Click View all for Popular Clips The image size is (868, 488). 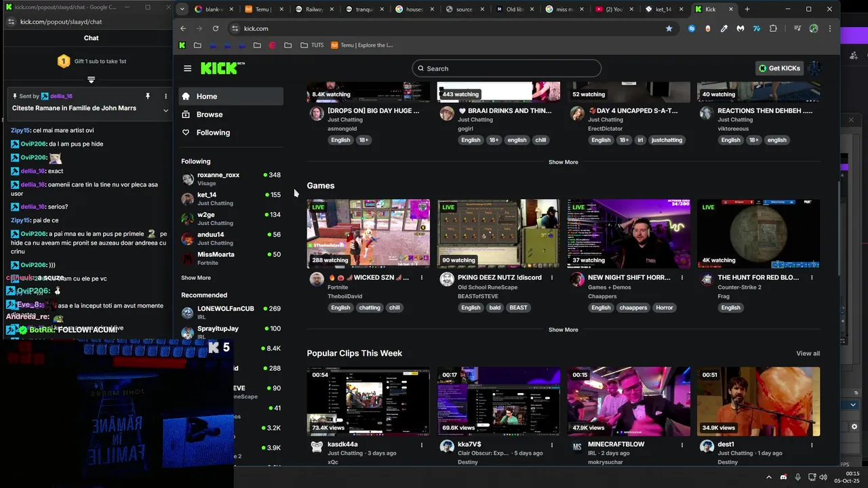808,353
